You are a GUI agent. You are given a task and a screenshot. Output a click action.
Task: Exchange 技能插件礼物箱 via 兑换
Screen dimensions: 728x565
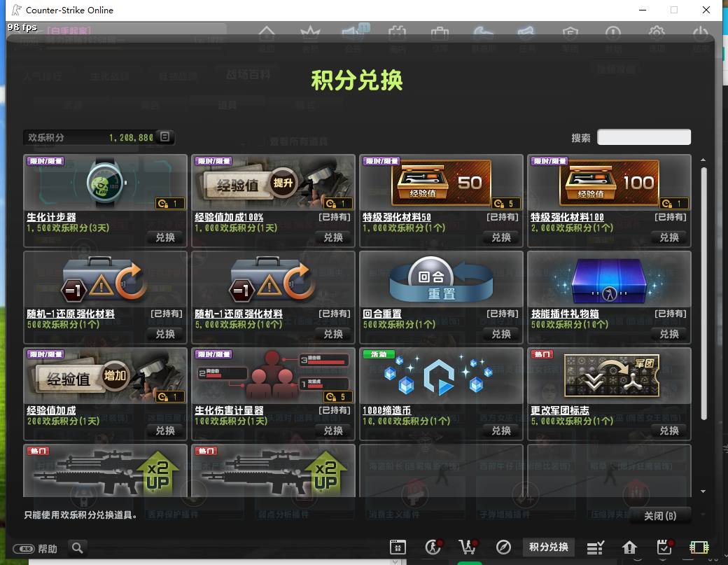669,334
